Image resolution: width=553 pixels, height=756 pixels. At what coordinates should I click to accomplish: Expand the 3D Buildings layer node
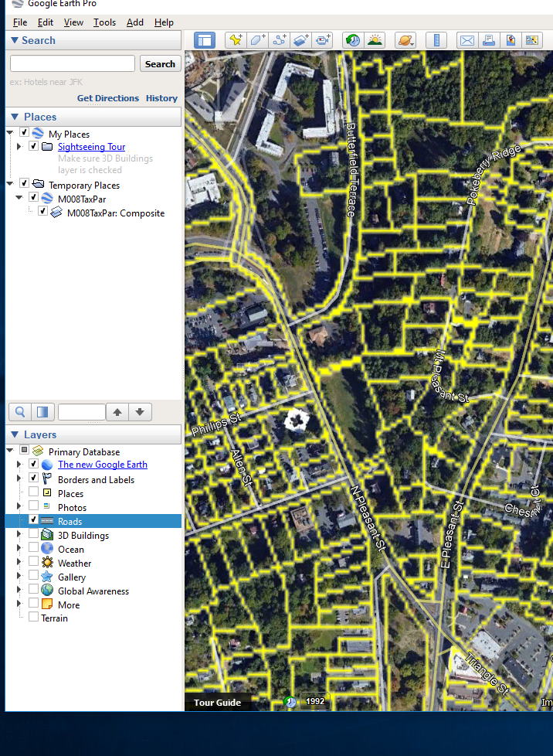[x=19, y=534]
